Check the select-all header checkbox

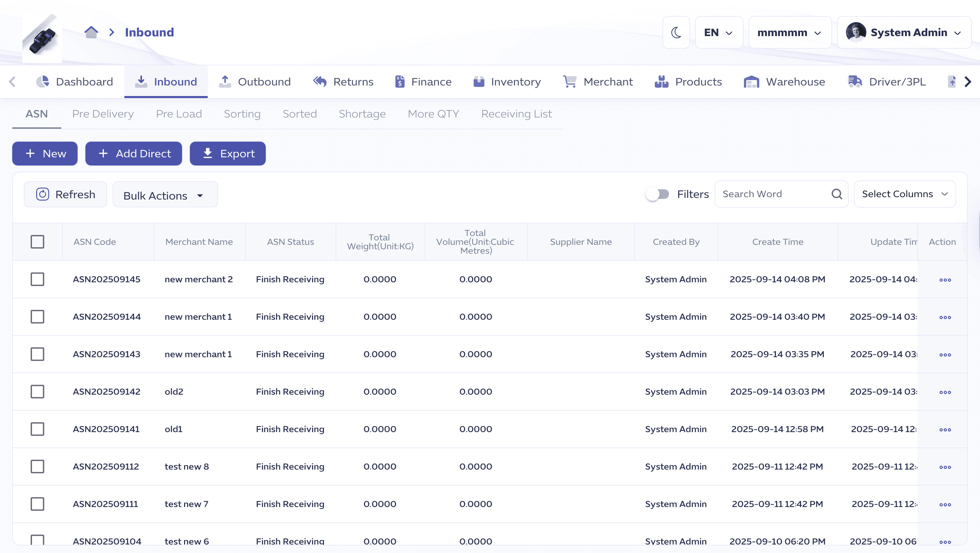37,242
